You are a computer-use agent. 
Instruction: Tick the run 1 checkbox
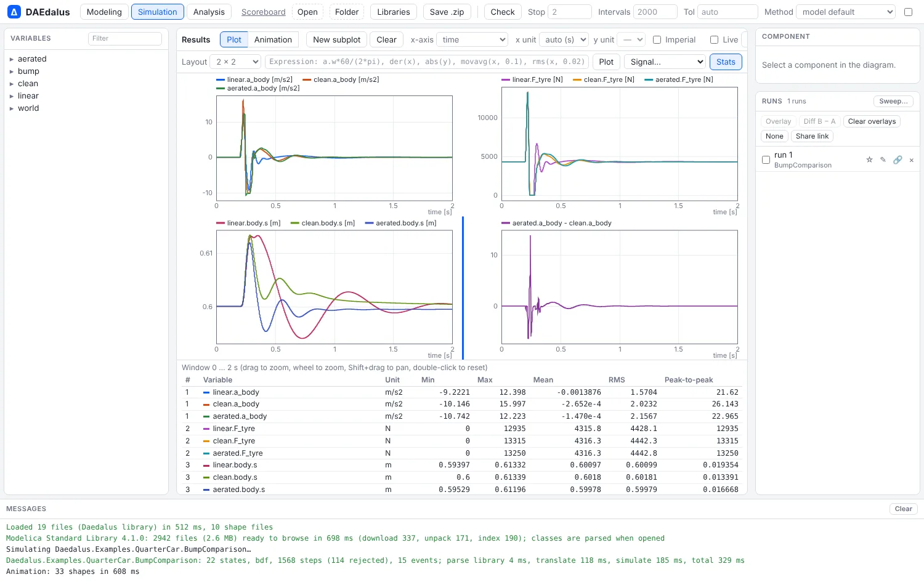[x=766, y=159]
